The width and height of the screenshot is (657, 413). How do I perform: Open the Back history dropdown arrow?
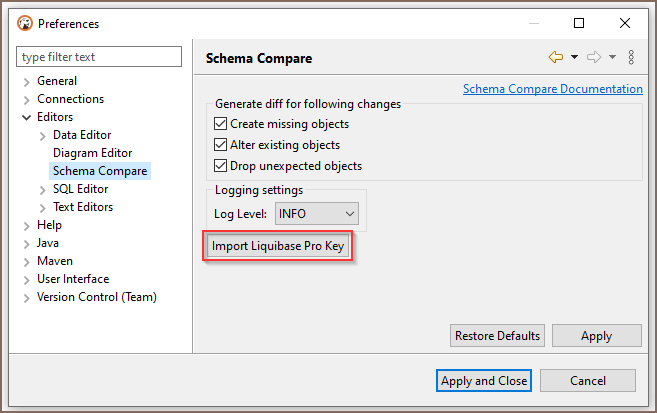(574, 57)
